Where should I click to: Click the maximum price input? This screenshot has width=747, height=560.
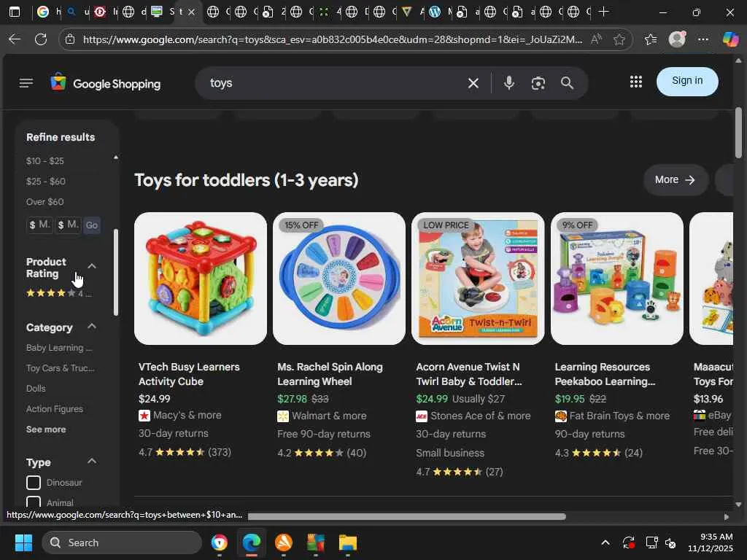tap(68, 225)
